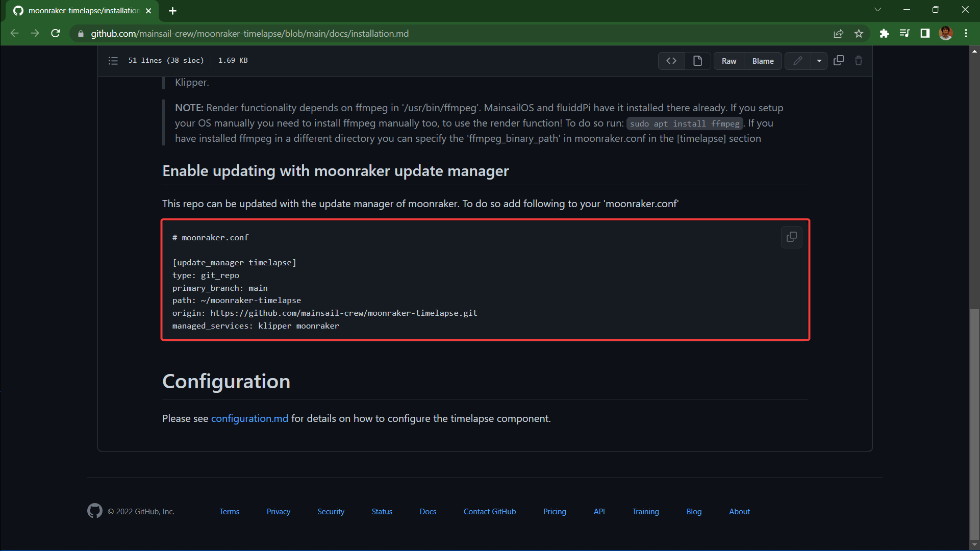Click 'type: git_repo' code line
The height and width of the screenshot is (551, 980).
click(206, 275)
